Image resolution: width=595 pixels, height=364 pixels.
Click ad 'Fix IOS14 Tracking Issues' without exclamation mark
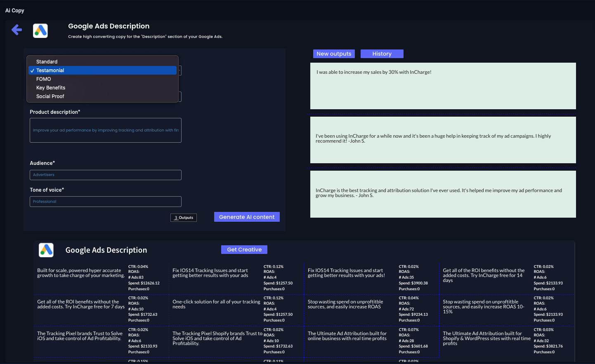pyautogui.click(x=210, y=273)
